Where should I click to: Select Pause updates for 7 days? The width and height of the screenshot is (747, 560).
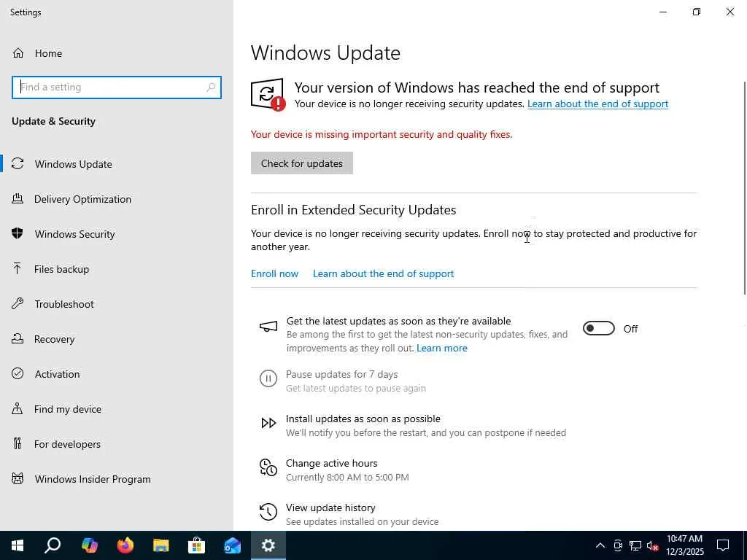(341, 374)
